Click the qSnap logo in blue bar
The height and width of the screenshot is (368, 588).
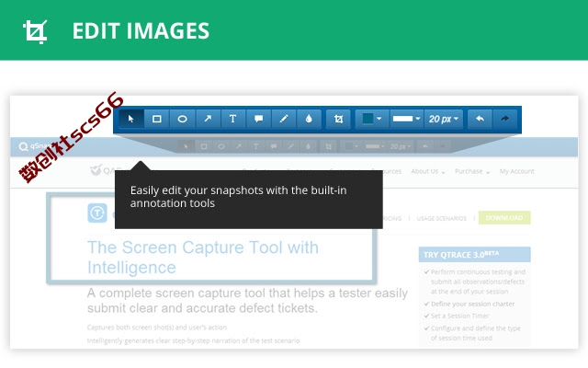pos(35,146)
